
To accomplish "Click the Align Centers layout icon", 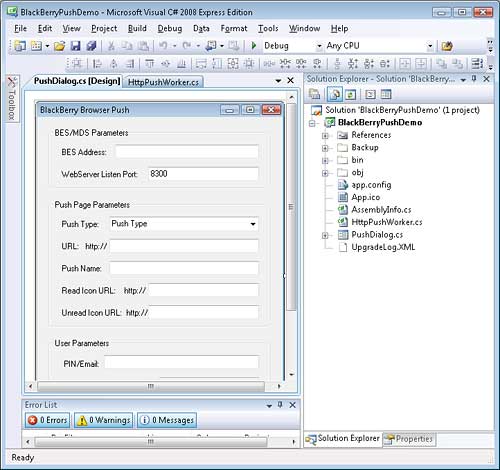I will pos(114,63).
